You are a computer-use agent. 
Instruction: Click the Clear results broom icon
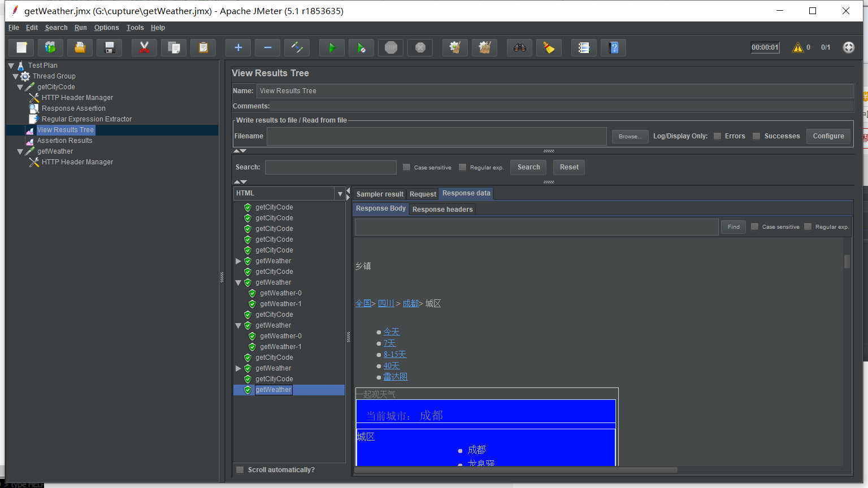pyautogui.click(x=455, y=47)
